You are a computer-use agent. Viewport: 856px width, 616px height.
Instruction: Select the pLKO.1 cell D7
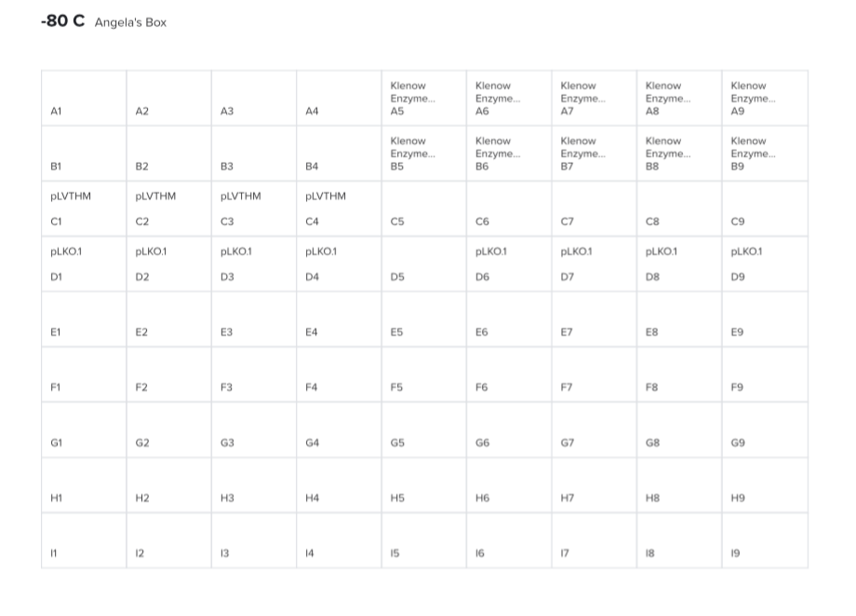tap(594, 263)
